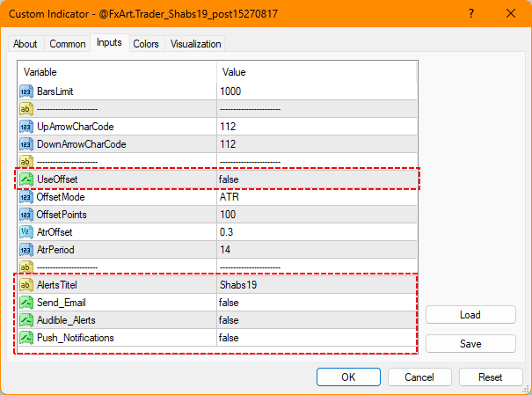Switch to the Common tab

coord(68,44)
